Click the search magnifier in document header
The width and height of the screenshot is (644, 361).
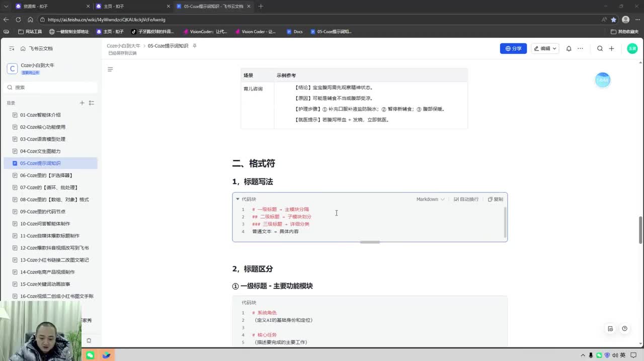(600, 49)
